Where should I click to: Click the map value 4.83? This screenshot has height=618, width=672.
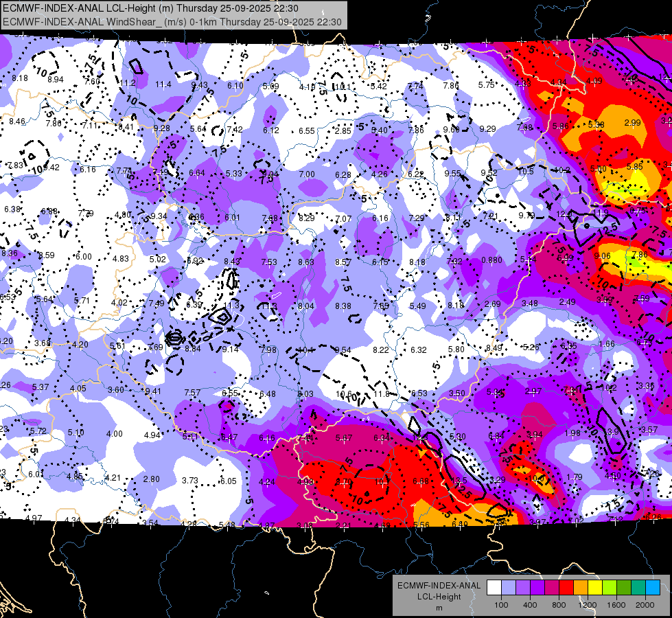120,259
